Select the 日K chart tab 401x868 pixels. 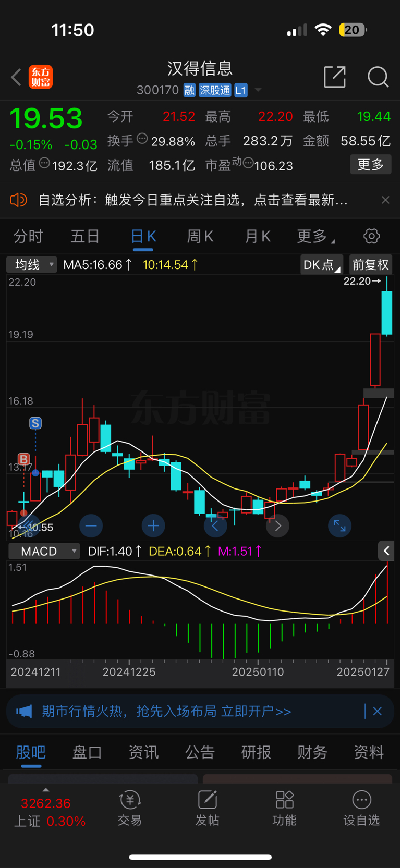(143, 237)
